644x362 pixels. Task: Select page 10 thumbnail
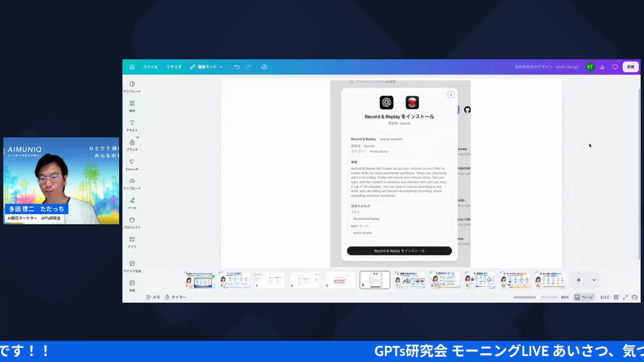[x=515, y=280]
